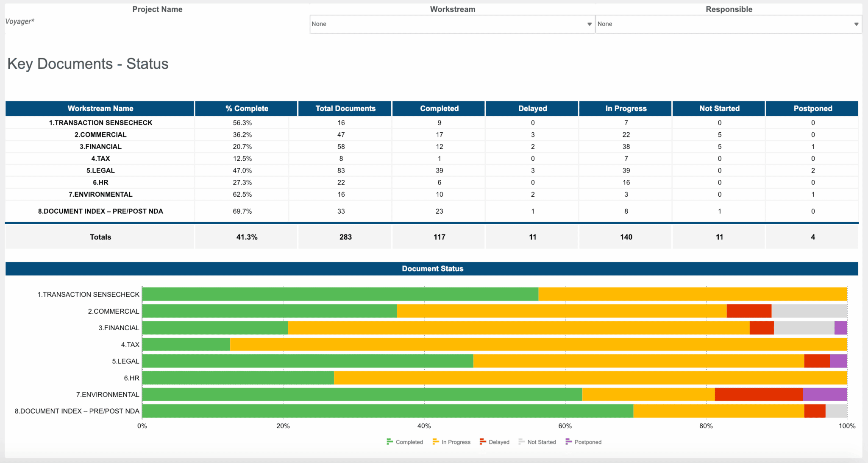
Task: Click the In Progress legend icon
Action: (x=436, y=442)
